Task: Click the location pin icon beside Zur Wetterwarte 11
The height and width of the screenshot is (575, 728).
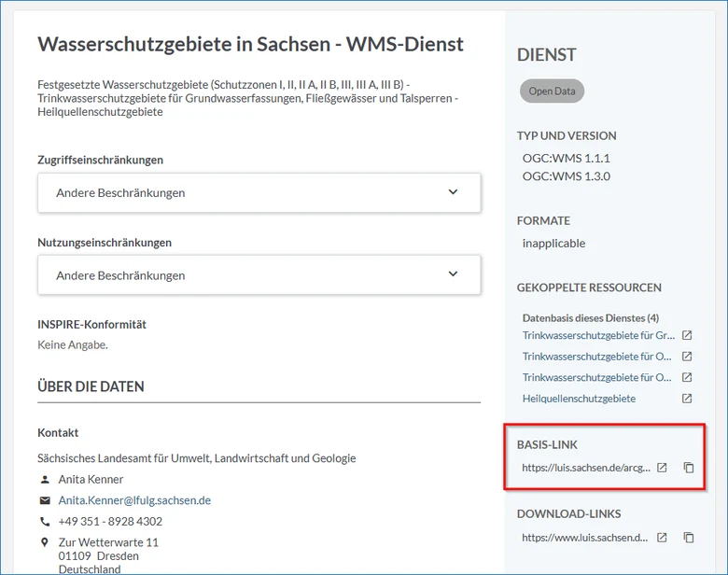Action: (45, 542)
